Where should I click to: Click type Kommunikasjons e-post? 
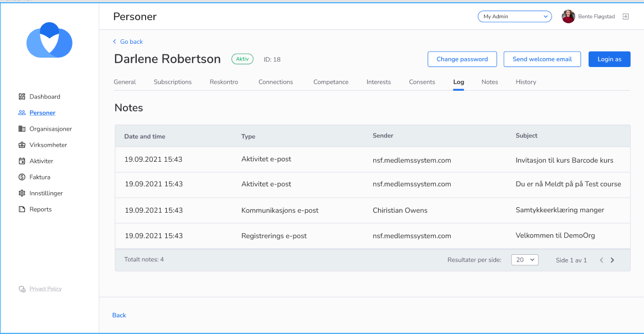coord(280,210)
